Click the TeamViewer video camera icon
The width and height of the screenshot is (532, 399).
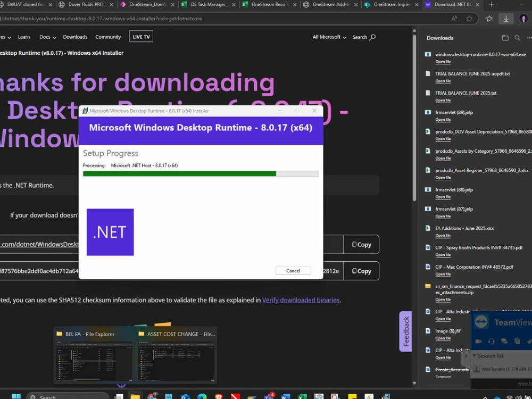click(478, 342)
